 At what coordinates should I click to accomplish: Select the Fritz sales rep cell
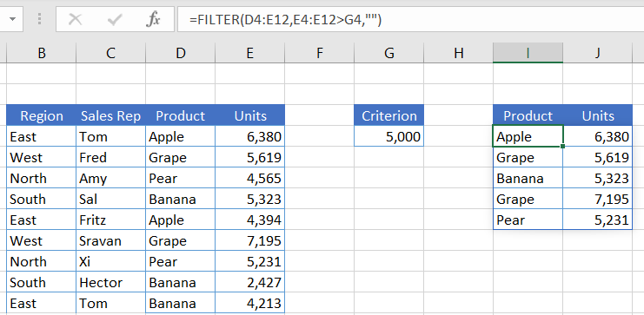coord(111,220)
